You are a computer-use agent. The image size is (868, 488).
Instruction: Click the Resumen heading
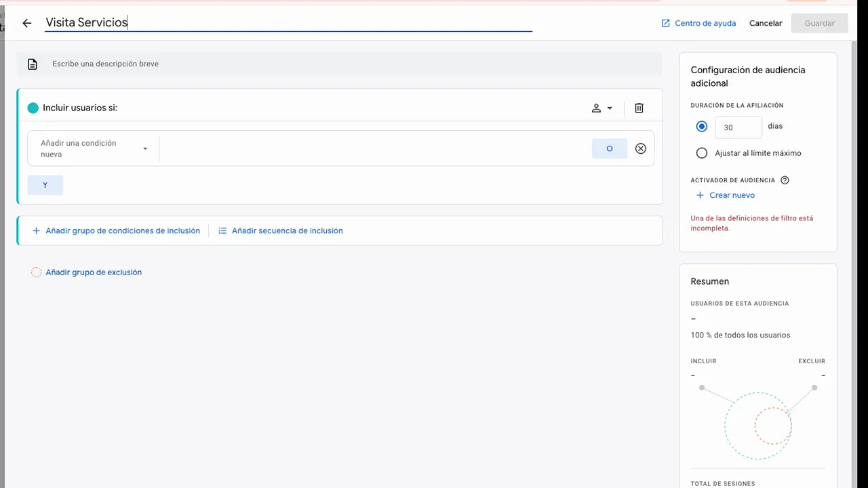(x=709, y=281)
